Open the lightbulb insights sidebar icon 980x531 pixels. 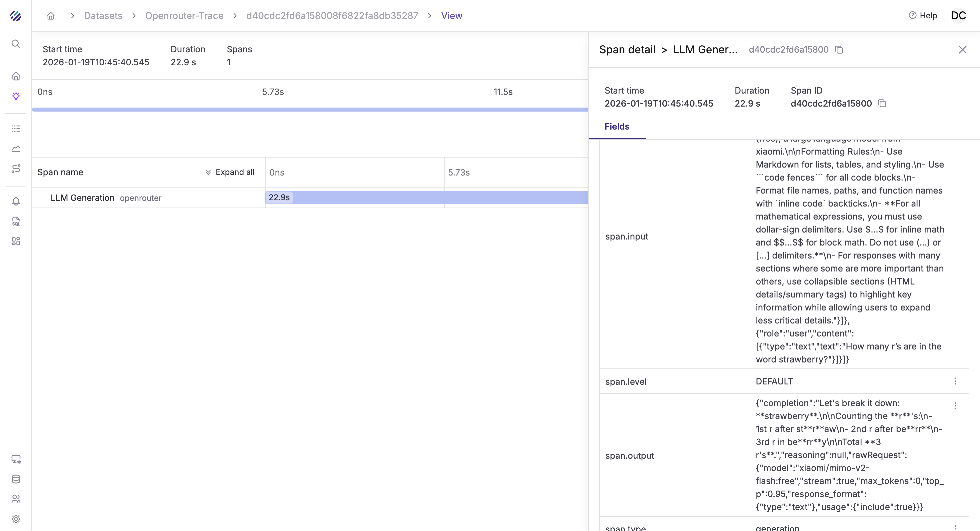pos(16,96)
